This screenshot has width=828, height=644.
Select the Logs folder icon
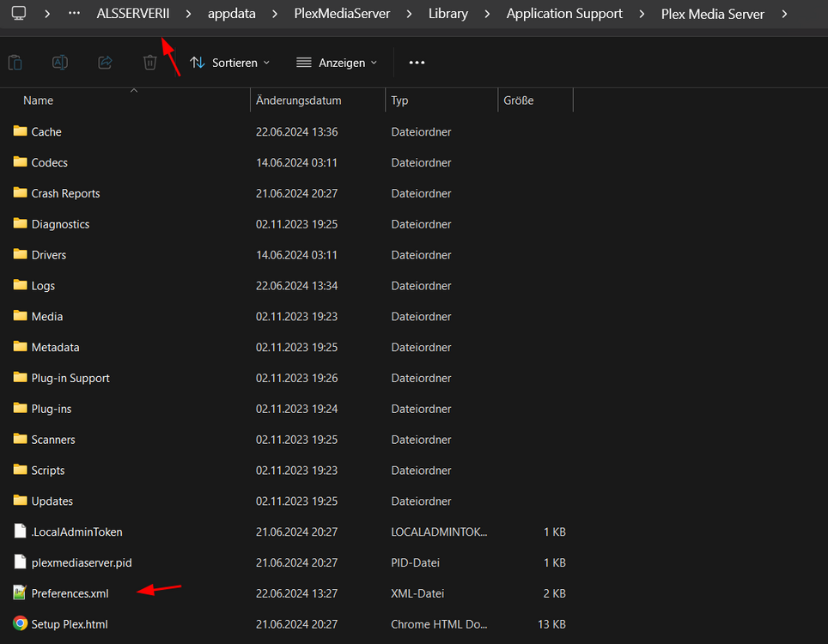coord(20,285)
